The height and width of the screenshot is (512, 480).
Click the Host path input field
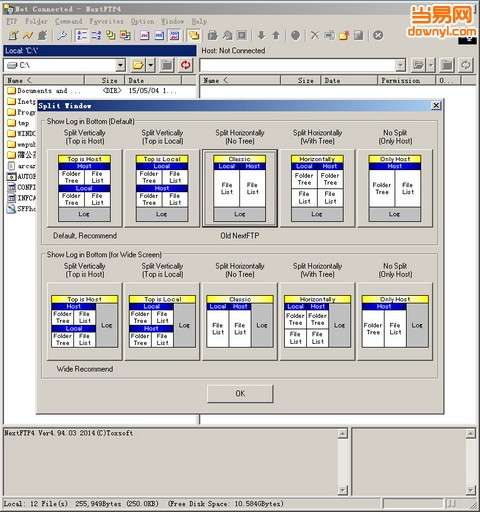click(297, 65)
